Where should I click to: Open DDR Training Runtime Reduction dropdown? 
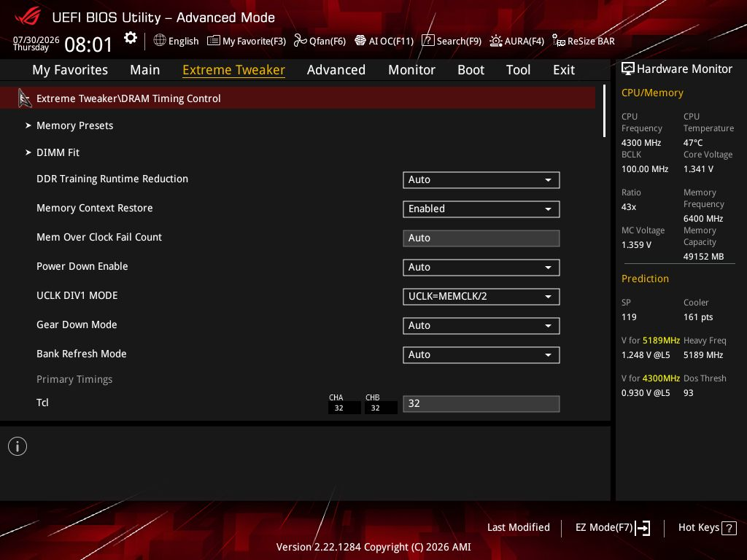[x=481, y=180]
